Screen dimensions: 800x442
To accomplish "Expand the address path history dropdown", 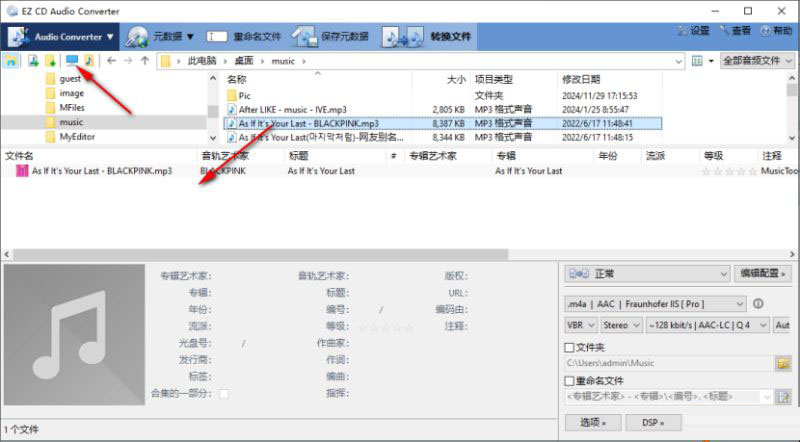I will (678, 61).
